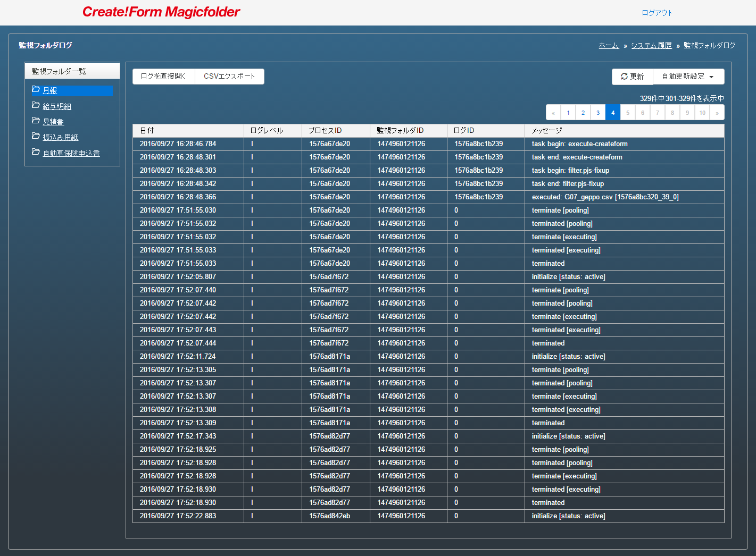Open the 振込み用紙 watch folder
Viewport: 756px width, 556px height.
(x=61, y=137)
